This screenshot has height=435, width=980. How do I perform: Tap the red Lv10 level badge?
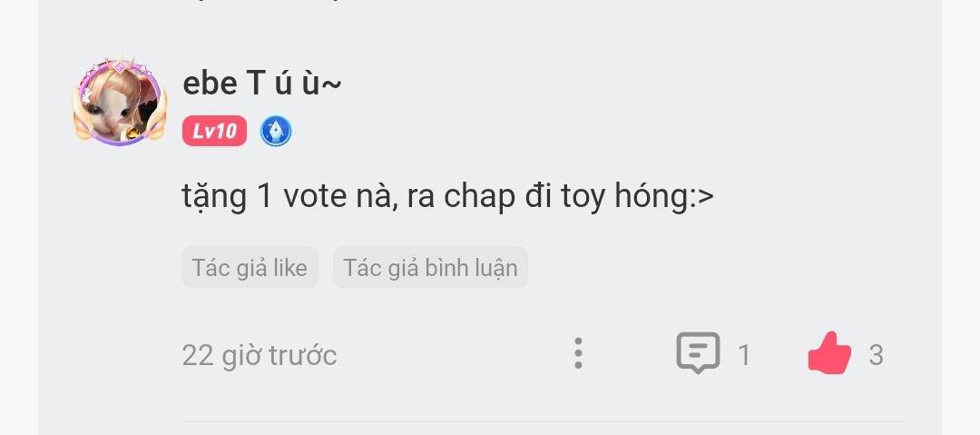pyautogui.click(x=214, y=131)
